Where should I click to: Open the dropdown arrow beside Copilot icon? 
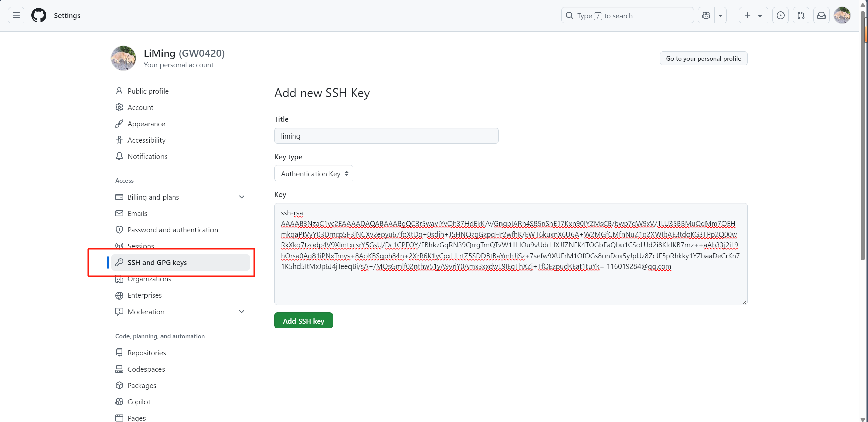click(720, 16)
